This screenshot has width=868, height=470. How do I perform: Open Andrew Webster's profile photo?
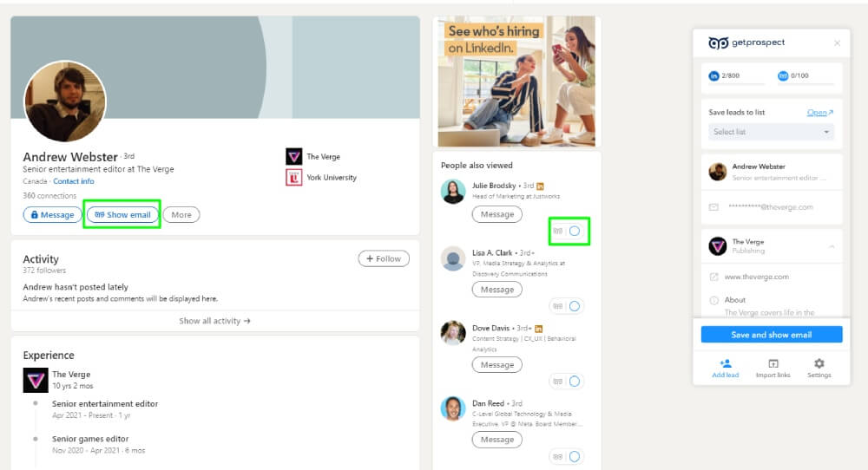[65, 101]
